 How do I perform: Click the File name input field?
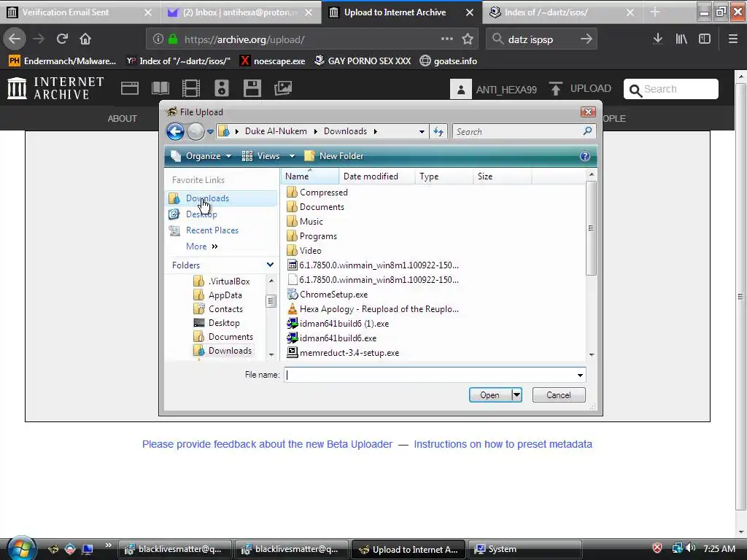click(x=429, y=376)
